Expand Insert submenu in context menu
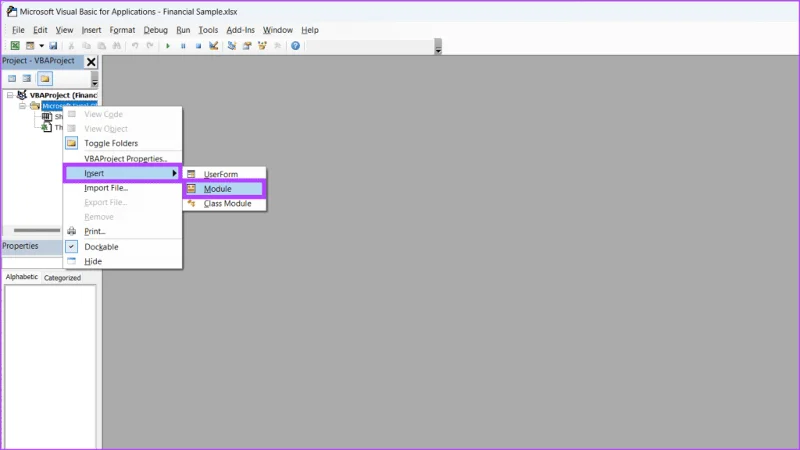Viewport: 800px width, 450px height. tap(122, 173)
